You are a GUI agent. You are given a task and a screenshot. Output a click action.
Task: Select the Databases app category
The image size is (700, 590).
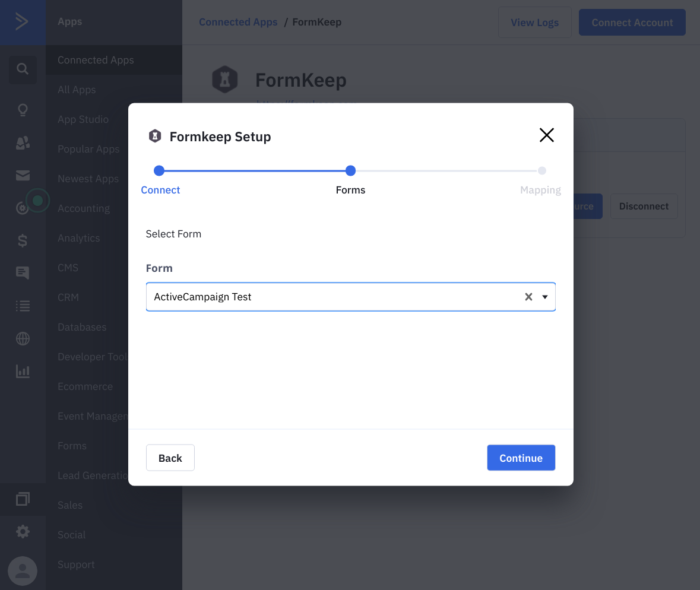(x=82, y=327)
